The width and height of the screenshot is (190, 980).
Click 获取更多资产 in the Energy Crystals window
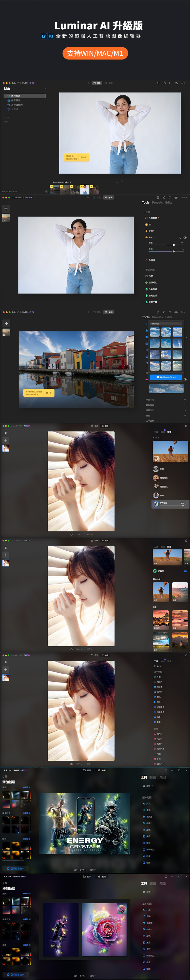pos(15,869)
